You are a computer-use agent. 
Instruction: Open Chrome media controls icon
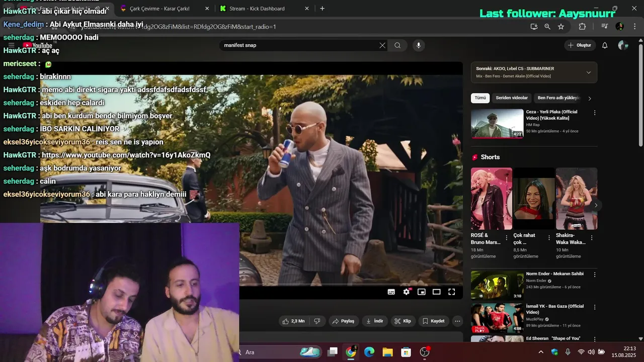point(605,27)
